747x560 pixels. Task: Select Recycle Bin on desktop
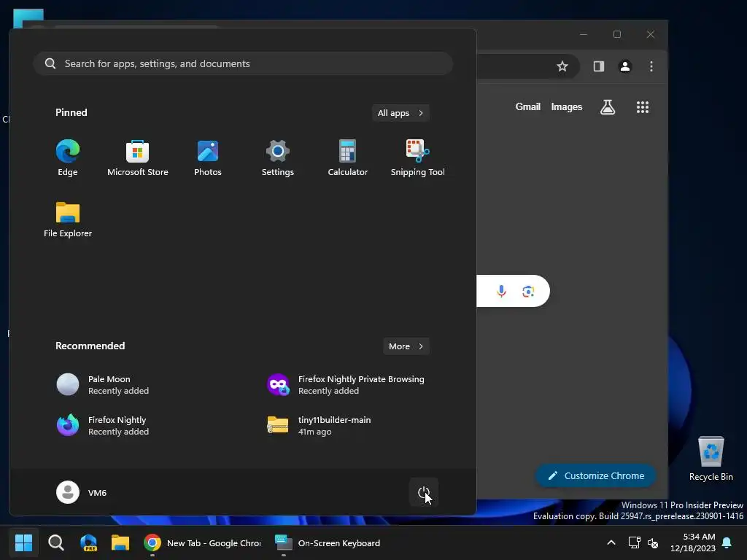pos(711,458)
